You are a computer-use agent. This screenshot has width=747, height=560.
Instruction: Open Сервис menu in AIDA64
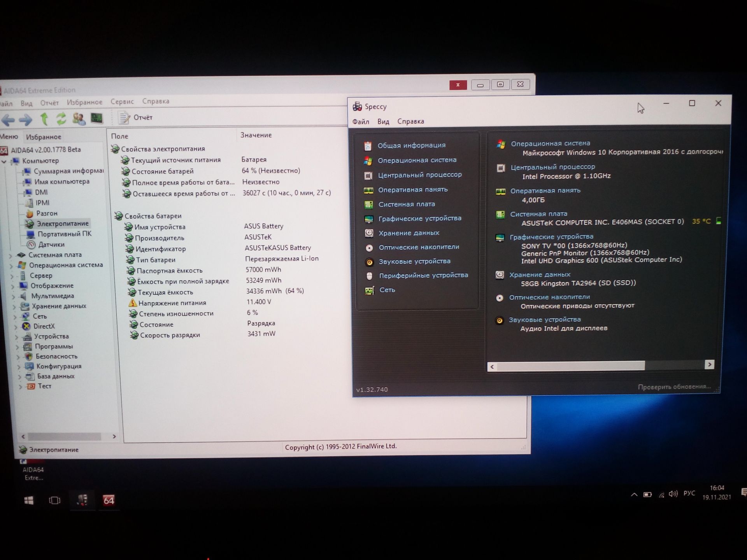coord(122,101)
